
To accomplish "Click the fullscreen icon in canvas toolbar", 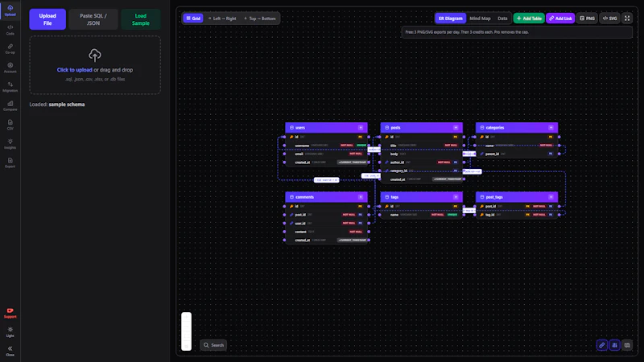I will [x=627, y=18].
